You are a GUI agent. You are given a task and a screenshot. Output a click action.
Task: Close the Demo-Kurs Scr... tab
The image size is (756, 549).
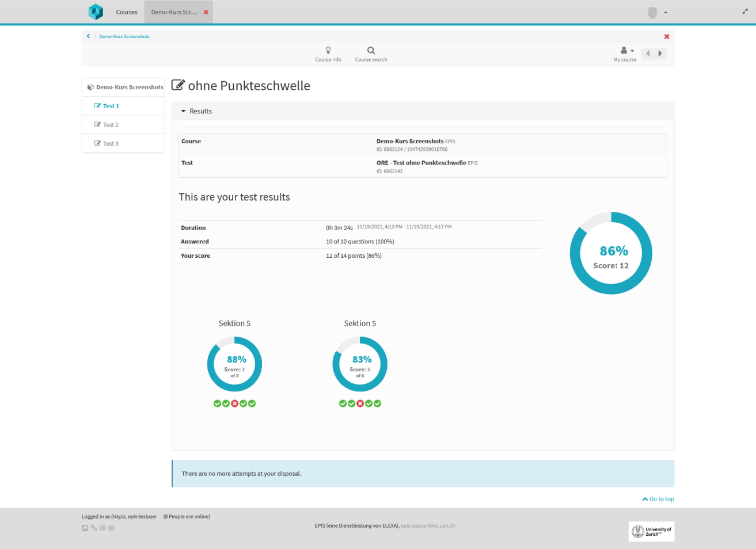click(x=206, y=12)
